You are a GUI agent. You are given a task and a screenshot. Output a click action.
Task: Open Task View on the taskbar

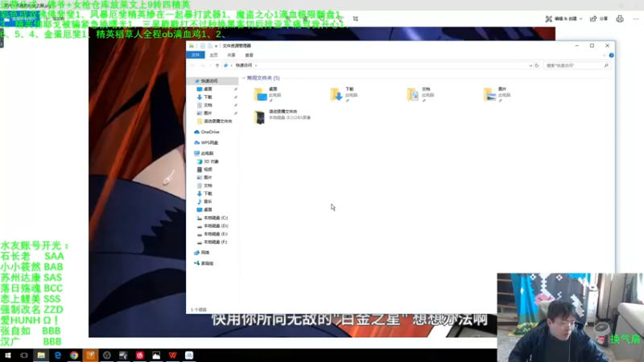point(24,356)
